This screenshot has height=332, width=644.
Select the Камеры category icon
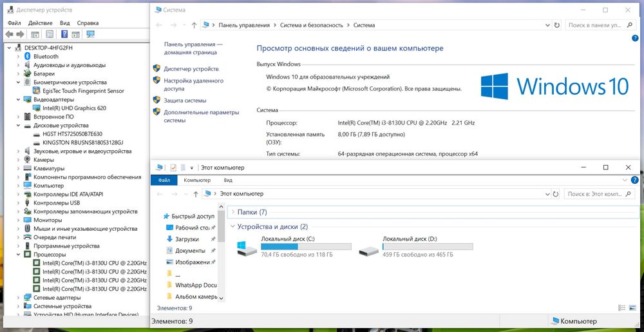tap(28, 159)
